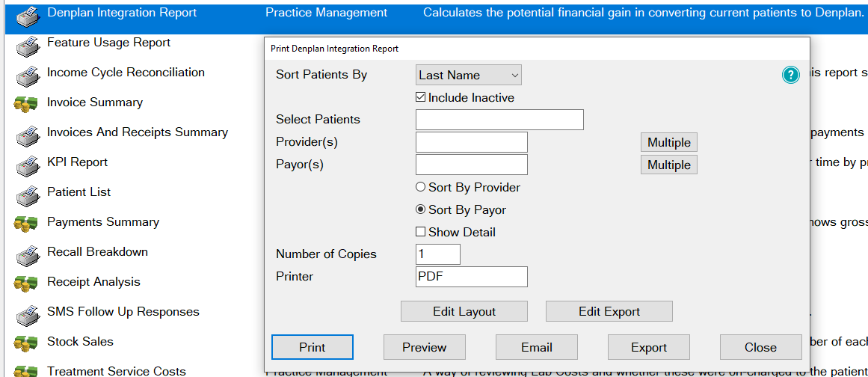Click the Invoice Summary money icon
This screenshot has width=868, height=377.
(28, 104)
